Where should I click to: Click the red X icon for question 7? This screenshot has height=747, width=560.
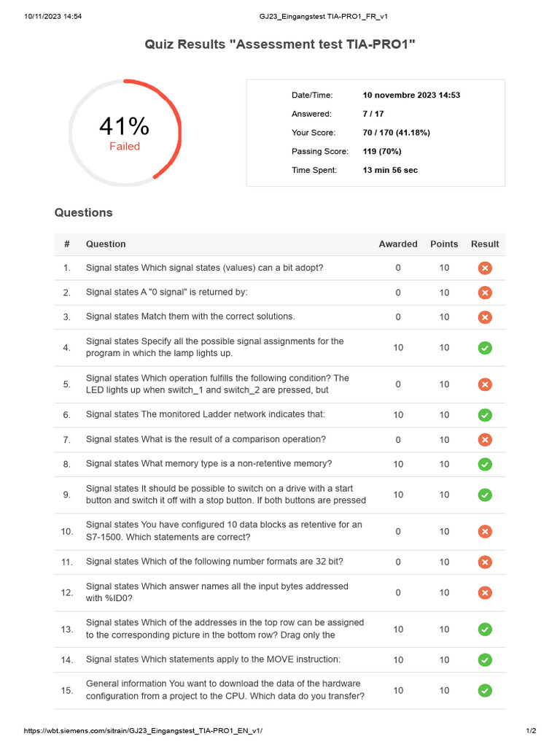485,440
